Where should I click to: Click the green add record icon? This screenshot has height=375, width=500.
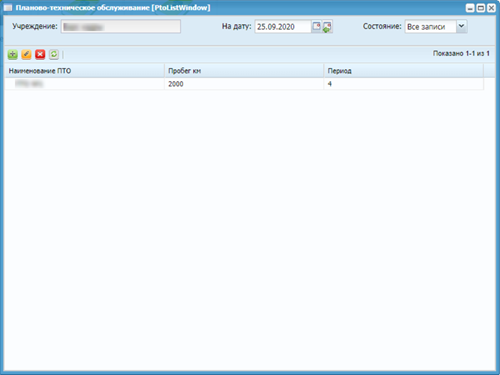13,54
